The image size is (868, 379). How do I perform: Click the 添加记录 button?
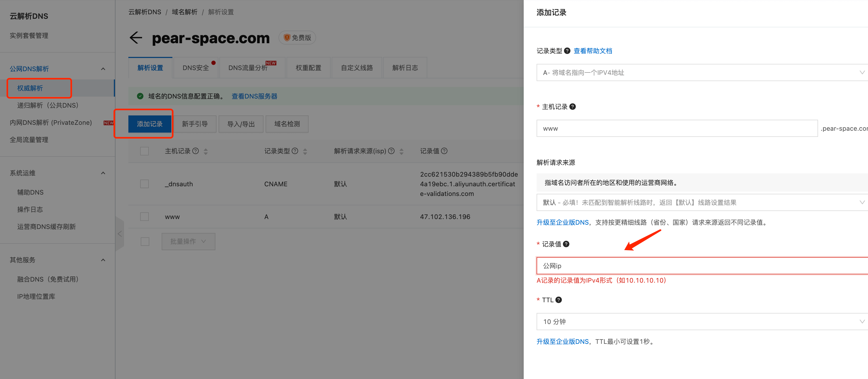click(150, 124)
